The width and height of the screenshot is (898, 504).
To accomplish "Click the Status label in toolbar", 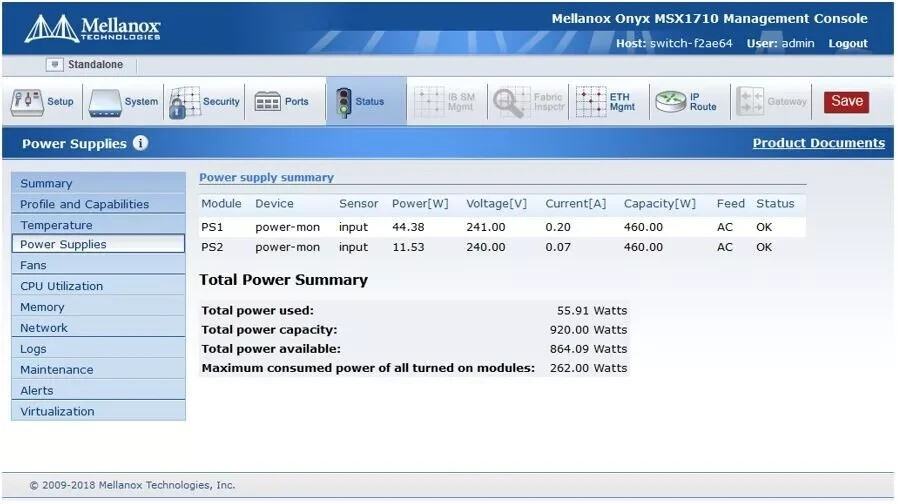I will [x=369, y=101].
